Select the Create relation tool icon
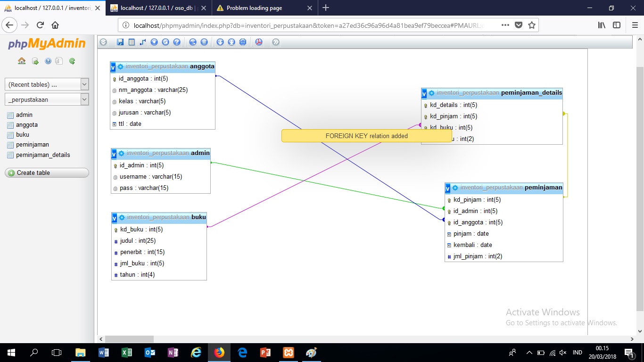This screenshot has width=644, height=362. [142, 42]
